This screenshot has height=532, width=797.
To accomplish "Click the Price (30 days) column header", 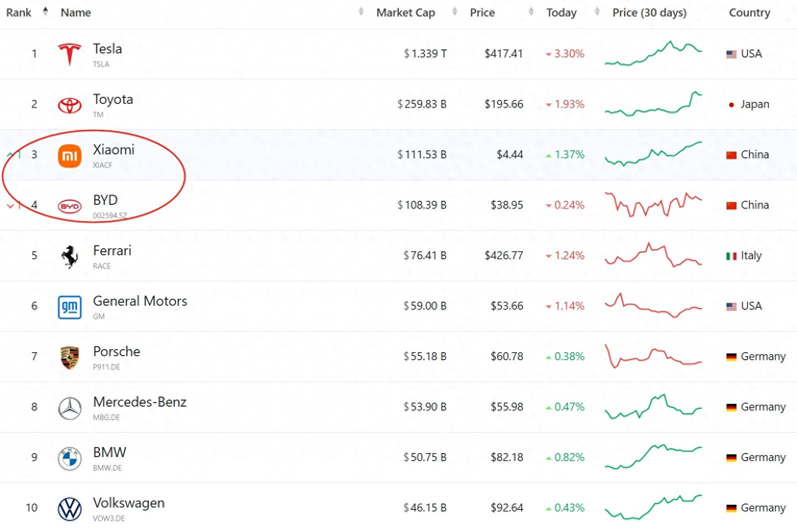I will (x=649, y=12).
